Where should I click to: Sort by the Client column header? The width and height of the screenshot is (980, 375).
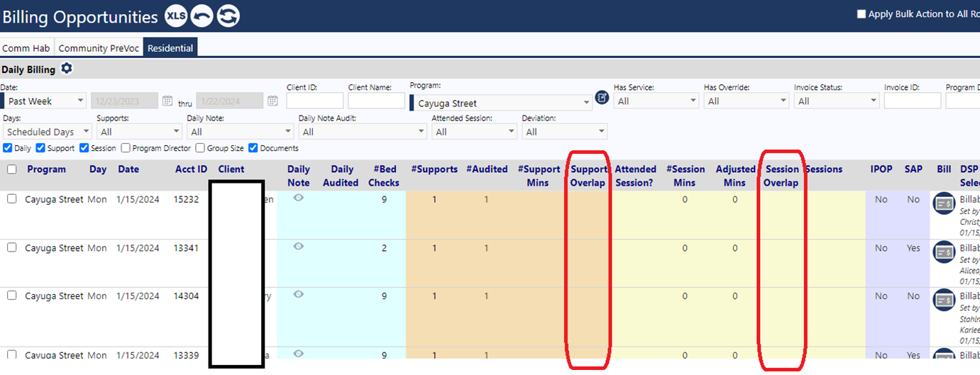pos(231,169)
